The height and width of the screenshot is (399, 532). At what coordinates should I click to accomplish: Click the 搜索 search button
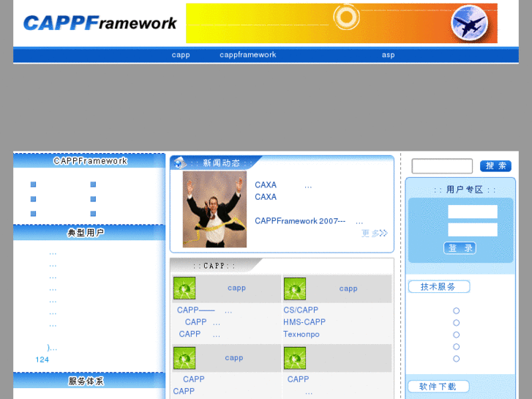coord(495,166)
